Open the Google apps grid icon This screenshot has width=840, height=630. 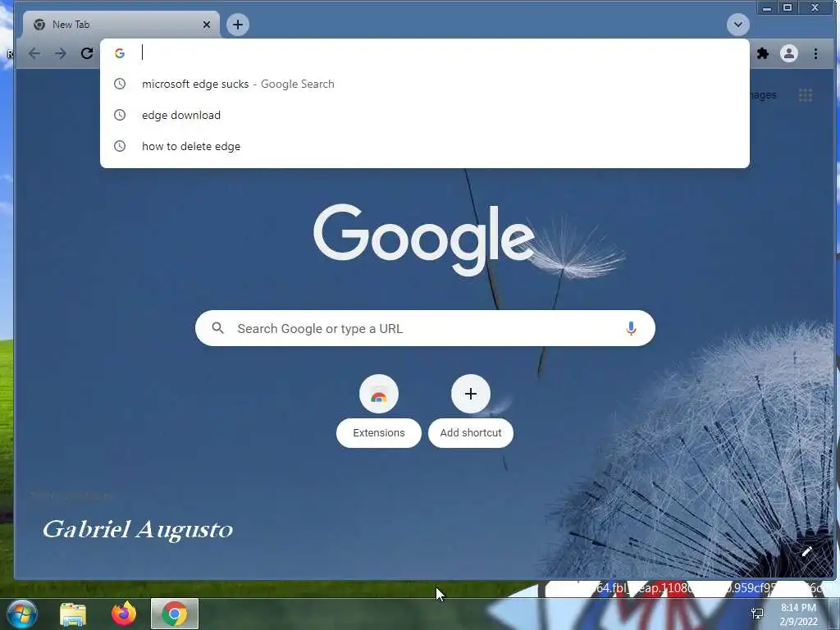pyautogui.click(x=806, y=95)
